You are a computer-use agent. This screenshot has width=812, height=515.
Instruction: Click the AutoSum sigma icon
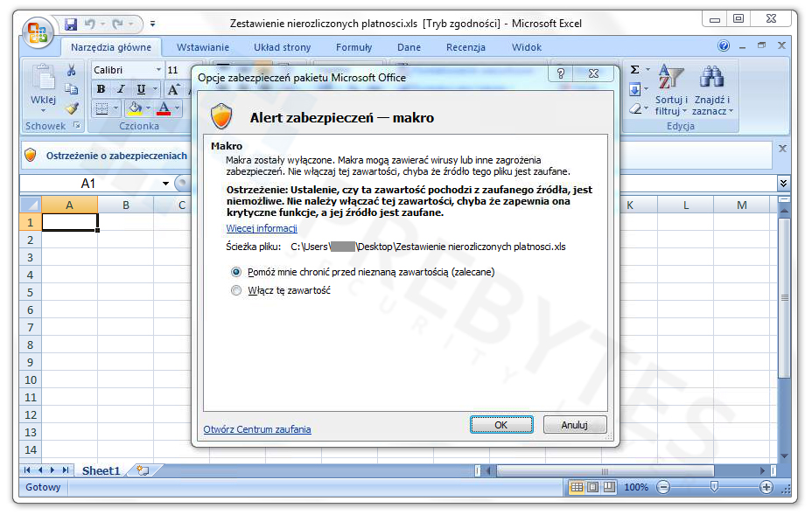pos(635,69)
